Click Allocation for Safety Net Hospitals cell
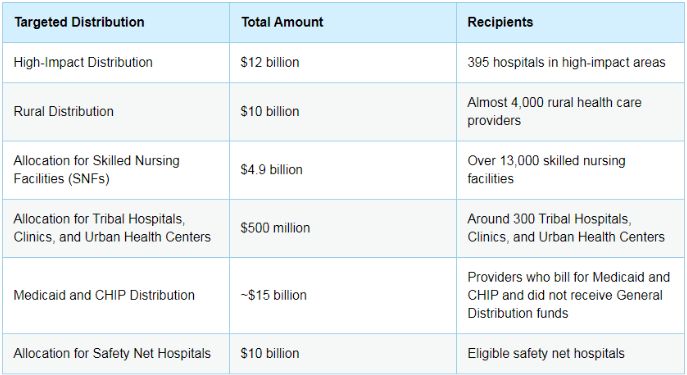 point(116,353)
